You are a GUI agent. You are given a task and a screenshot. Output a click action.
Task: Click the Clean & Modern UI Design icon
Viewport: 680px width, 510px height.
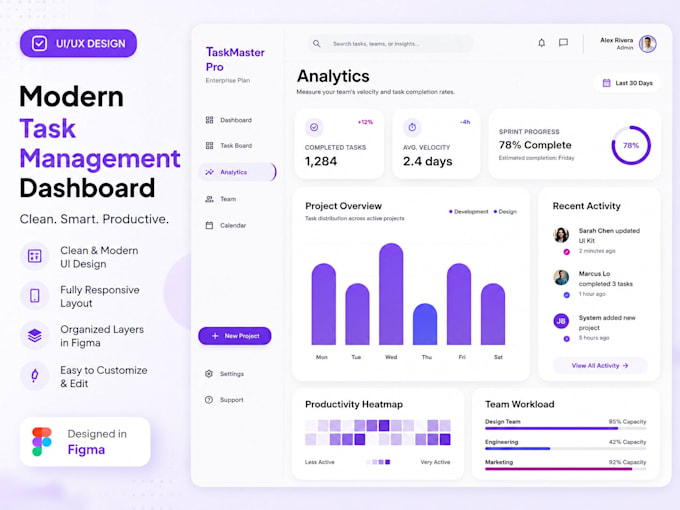coord(35,256)
